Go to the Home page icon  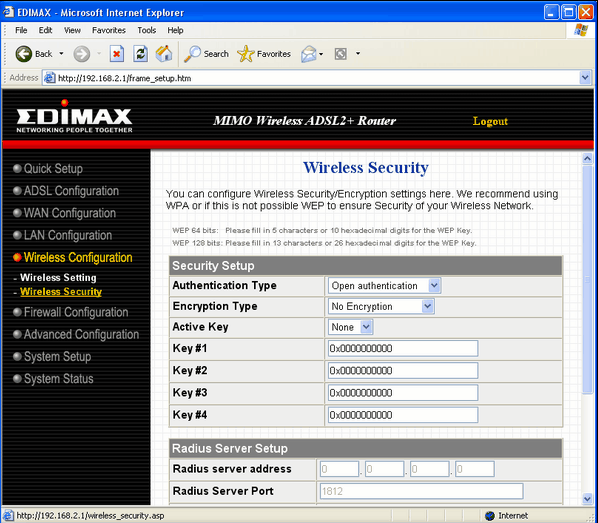[164, 54]
